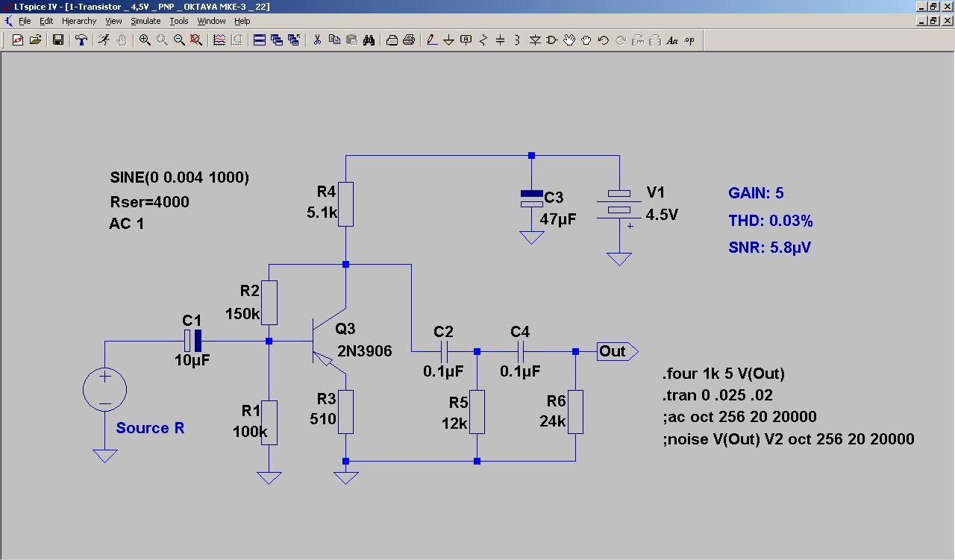Open print setup from the toolbar
The image size is (955, 560).
tap(392, 40)
